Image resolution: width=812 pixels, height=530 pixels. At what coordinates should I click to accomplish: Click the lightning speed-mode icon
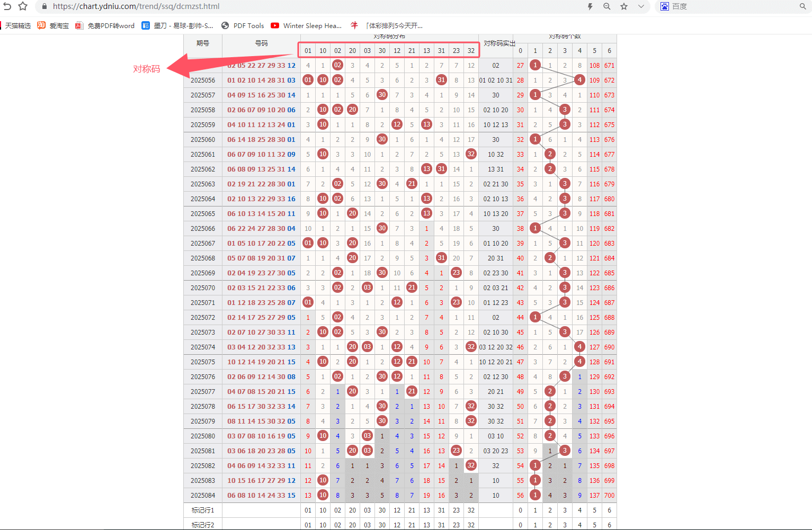[x=590, y=6]
